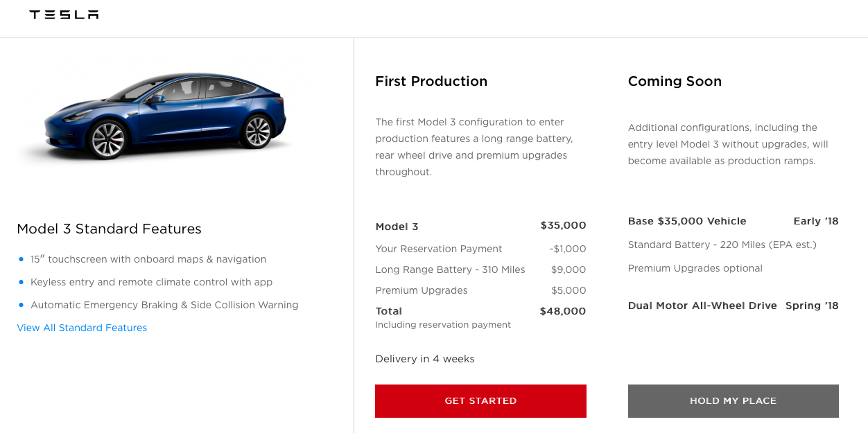This screenshot has width=868, height=433.
Task: Click the Premium Upgrades $5,000 row
Action: [x=480, y=290]
